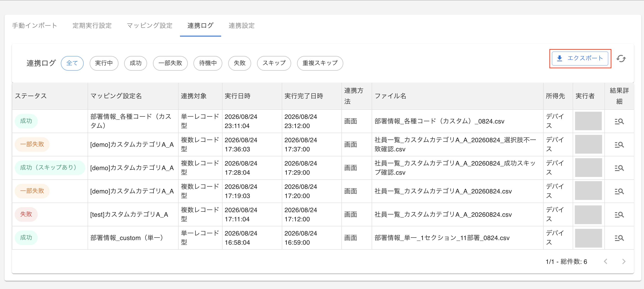This screenshot has width=644, height=289.
Task: Filter by 重複スキップ chip
Action: tap(320, 63)
